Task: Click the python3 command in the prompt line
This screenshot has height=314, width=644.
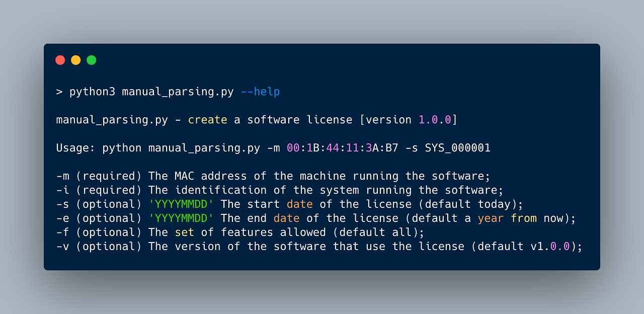Action: tap(92, 92)
